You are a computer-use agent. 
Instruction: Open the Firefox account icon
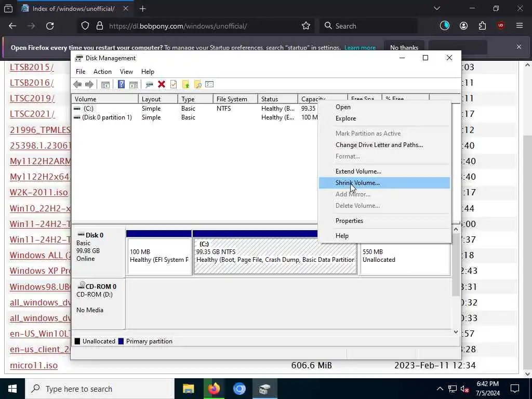(x=463, y=26)
